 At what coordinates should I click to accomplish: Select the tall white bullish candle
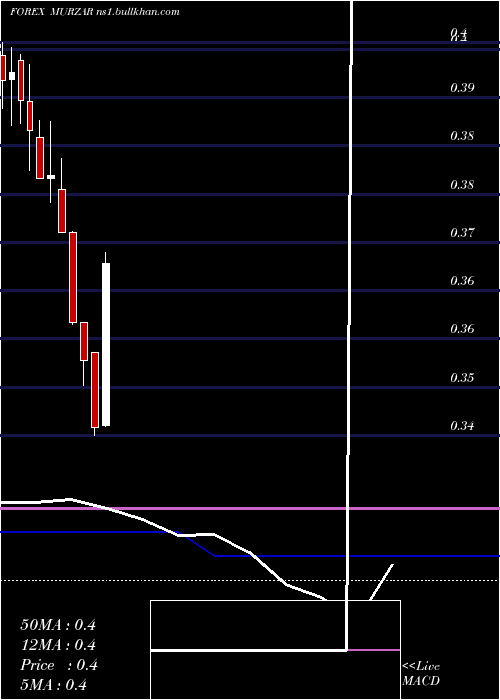pyautogui.click(x=106, y=344)
